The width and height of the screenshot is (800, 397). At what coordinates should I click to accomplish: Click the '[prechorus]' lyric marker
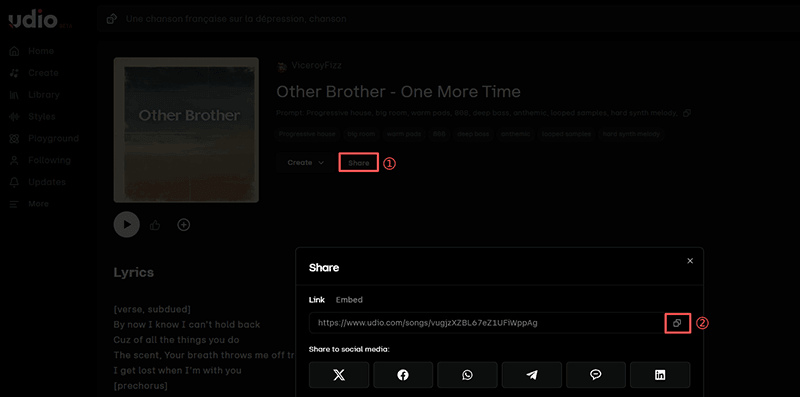point(141,385)
